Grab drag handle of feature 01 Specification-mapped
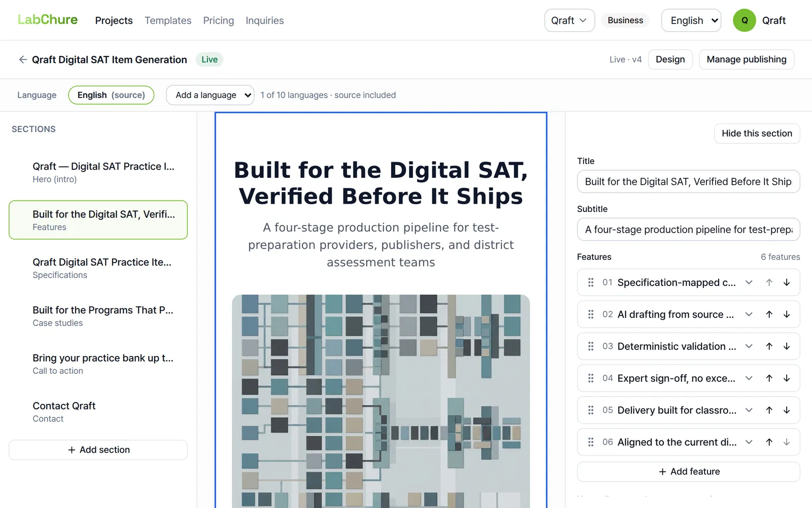 pos(591,282)
